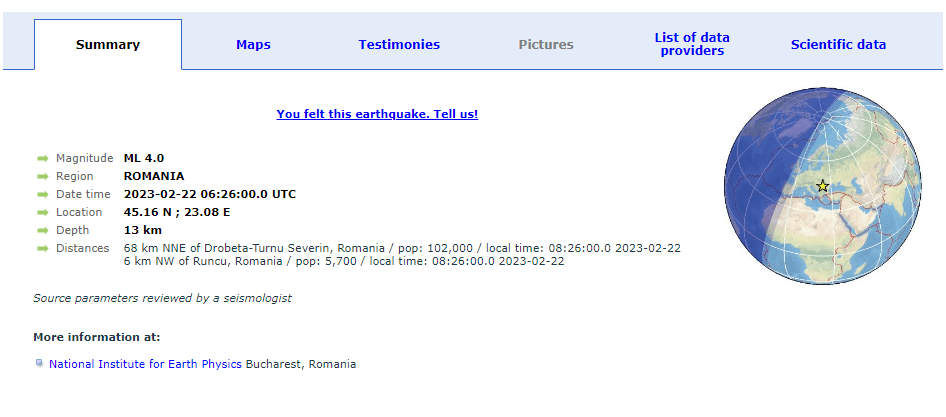The width and height of the screenshot is (946, 417).
Task: Click the green arrow next to Distances
Action: [x=43, y=248]
